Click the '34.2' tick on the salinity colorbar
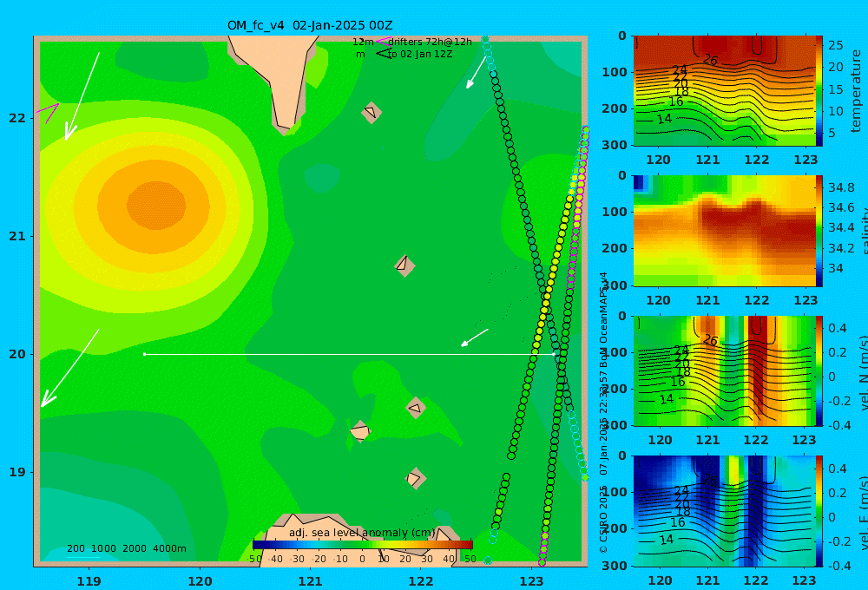Viewport: 868px width, 590px height. click(x=841, y=248)
